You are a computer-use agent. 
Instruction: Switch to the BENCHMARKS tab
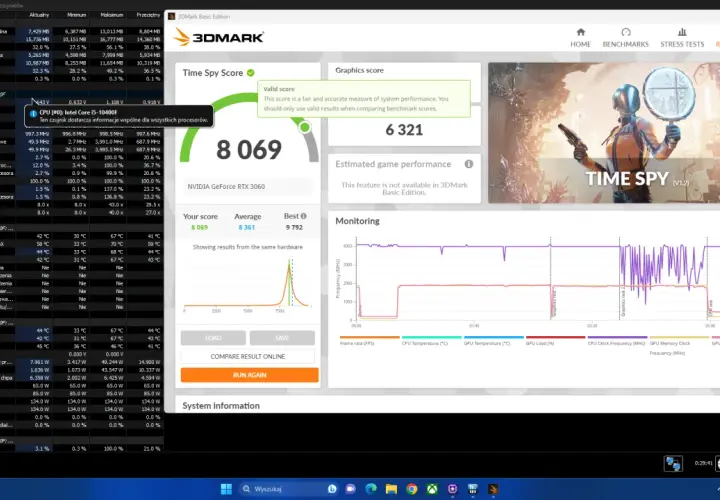pyautogui.click(x=625, y=38)
